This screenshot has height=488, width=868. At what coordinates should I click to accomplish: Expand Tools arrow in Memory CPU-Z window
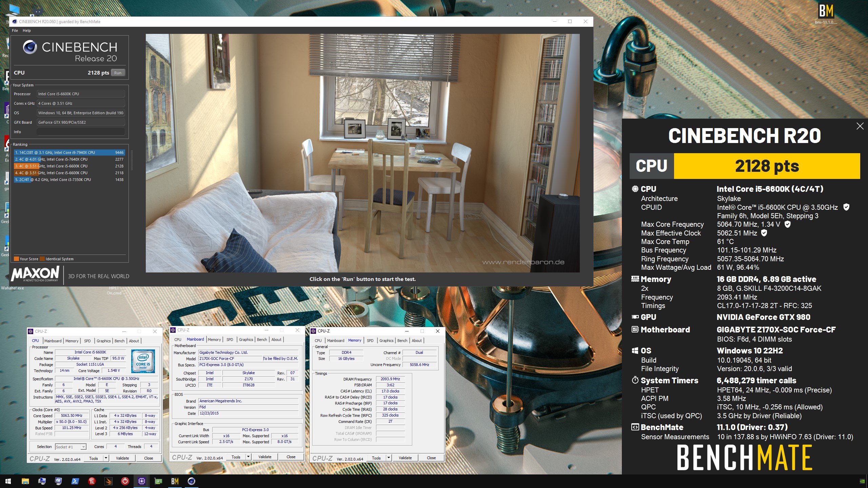coord(389,458)
